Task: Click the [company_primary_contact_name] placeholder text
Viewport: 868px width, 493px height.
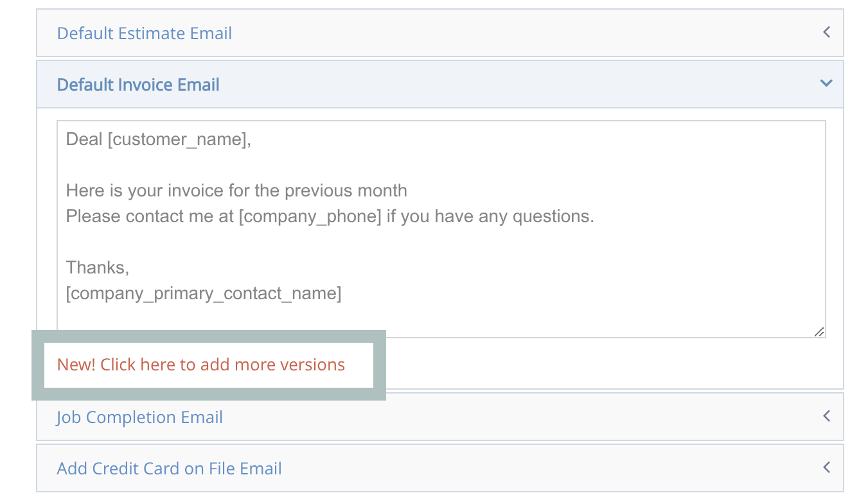Action: tap(203, 293)
